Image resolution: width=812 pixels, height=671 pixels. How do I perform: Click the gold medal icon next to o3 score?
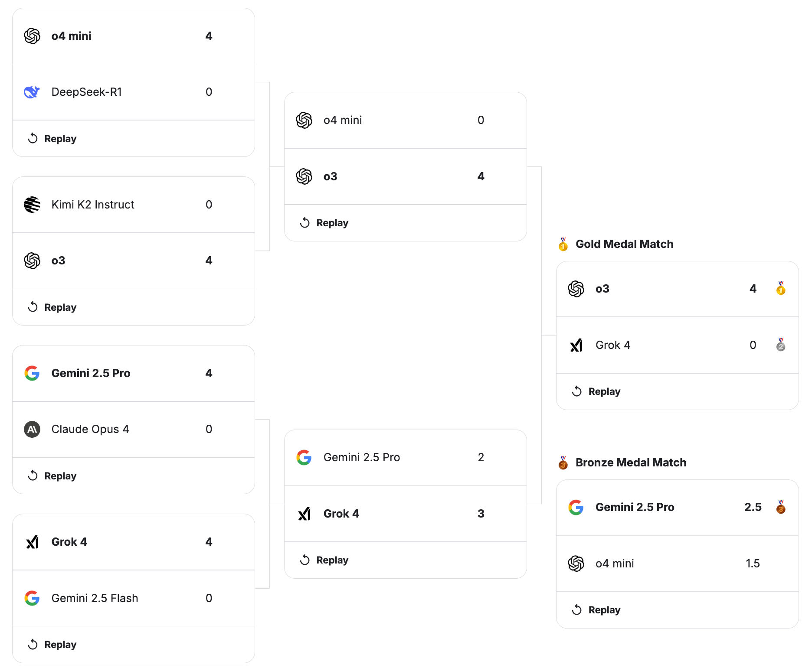point(780,288)
